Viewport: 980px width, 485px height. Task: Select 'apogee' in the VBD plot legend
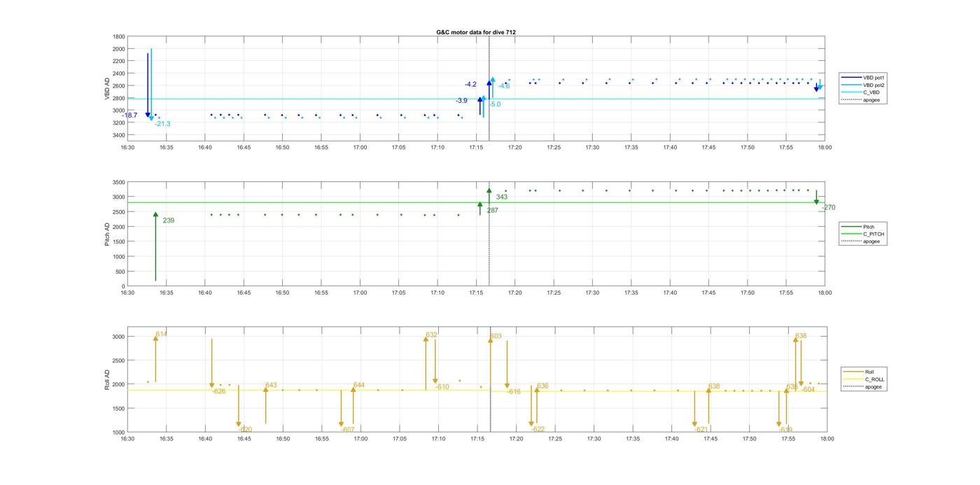pos(864,99)
